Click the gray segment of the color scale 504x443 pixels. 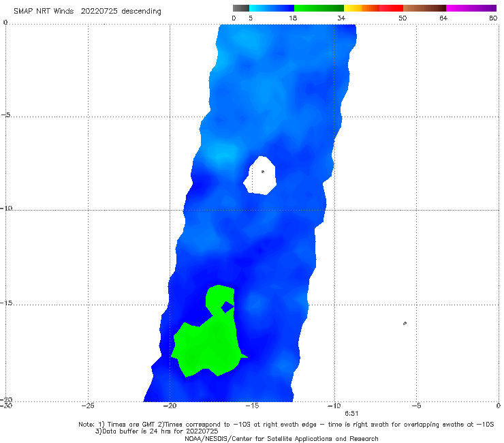coord(241,8)
